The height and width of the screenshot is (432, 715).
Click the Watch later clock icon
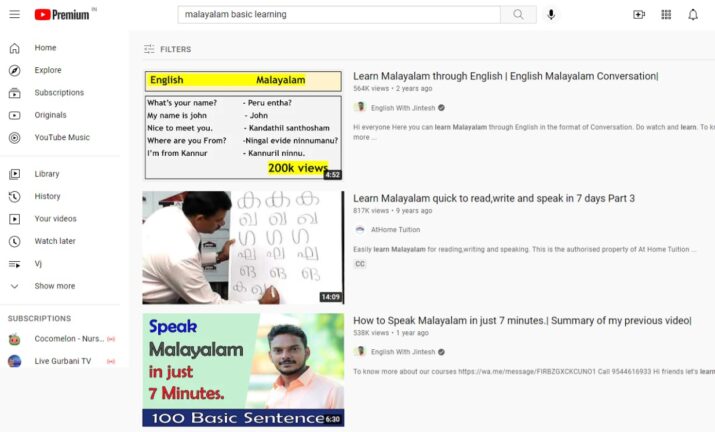(15, 241)
